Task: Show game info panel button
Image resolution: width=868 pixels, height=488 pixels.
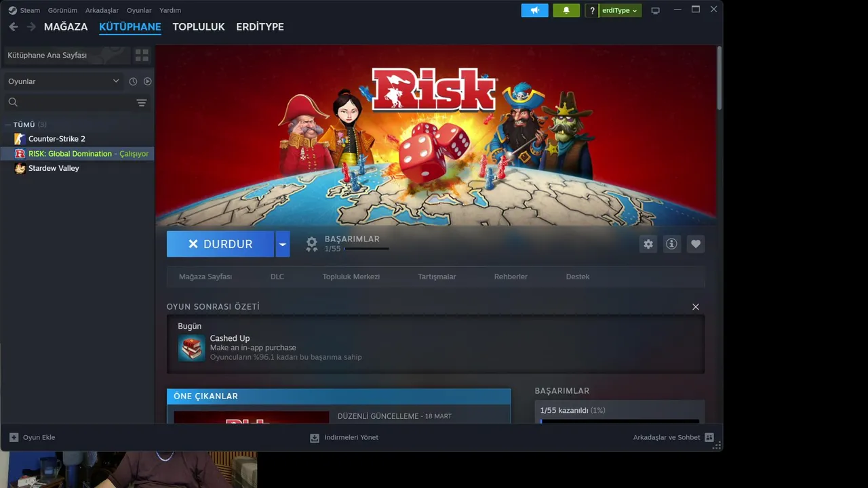Action: 671,244
